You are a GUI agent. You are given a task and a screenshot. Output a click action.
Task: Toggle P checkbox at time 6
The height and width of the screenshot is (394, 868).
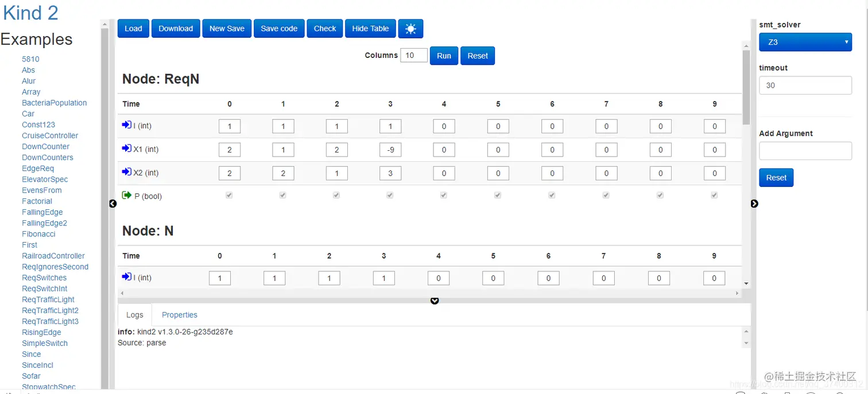tap(552, 196)
